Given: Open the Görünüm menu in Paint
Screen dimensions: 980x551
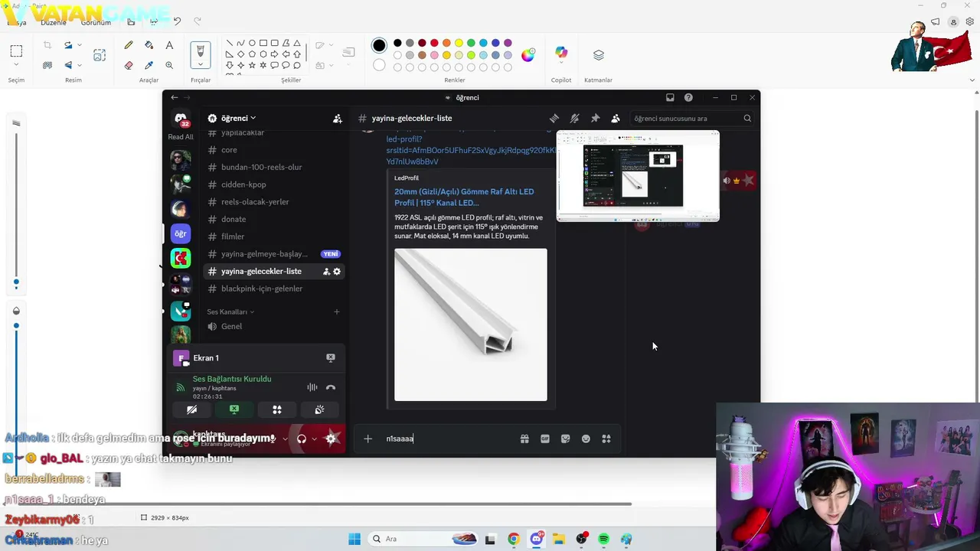Looking at the screenshot, I should (96, 22).
